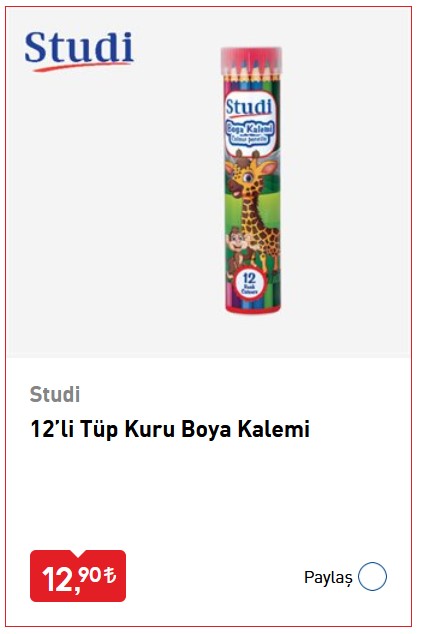The image size is (422, 634).
Task: Click the gray Studi brand name text
Action: pos(55,394)
